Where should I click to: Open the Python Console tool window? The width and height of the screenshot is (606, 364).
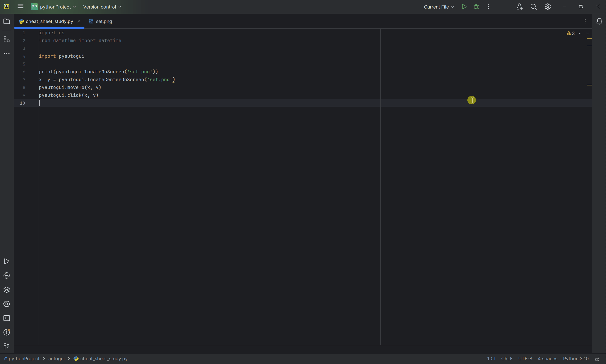(7, 275)
